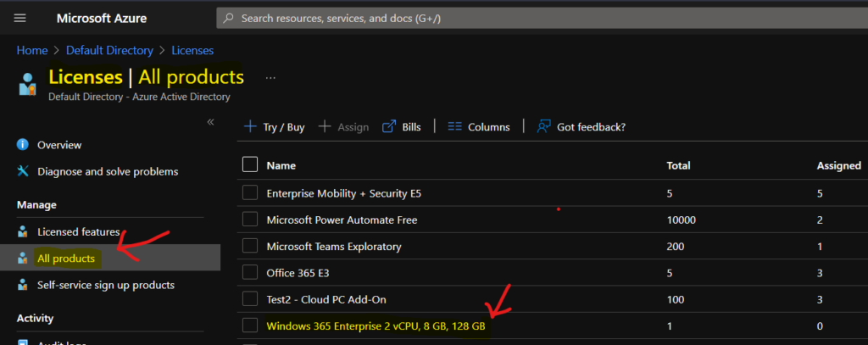Open the ellipsis more options menu
Viewport: 868px width, 345px height.
pyautogui.click(x=270, y=78)
